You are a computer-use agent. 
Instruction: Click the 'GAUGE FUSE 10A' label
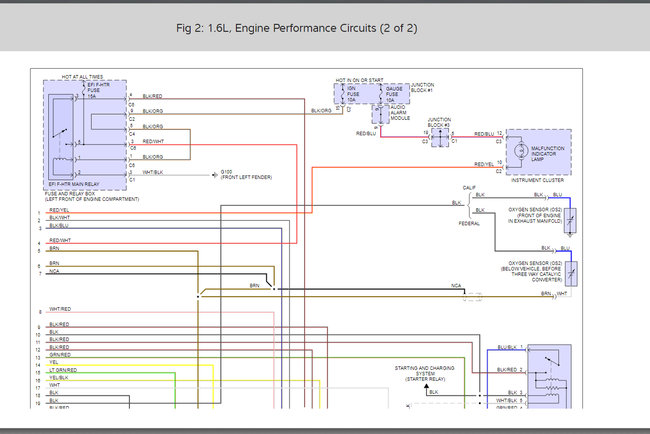tap(394, 94)
